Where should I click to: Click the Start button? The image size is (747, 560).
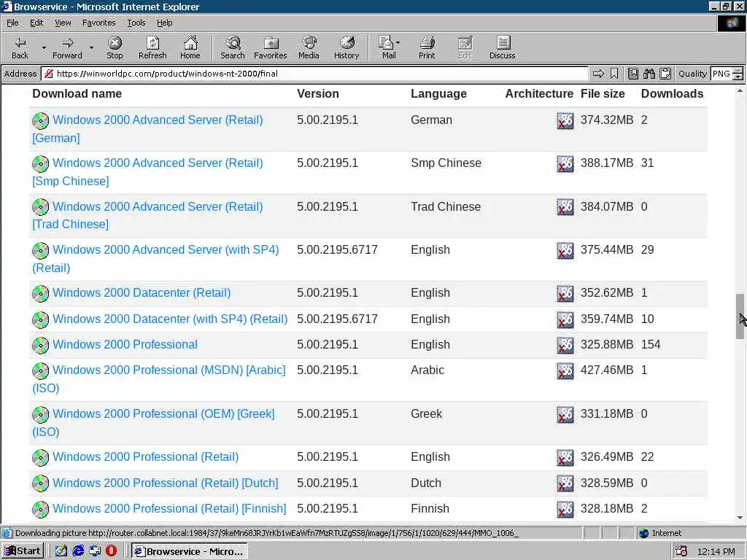pos(23,551)
